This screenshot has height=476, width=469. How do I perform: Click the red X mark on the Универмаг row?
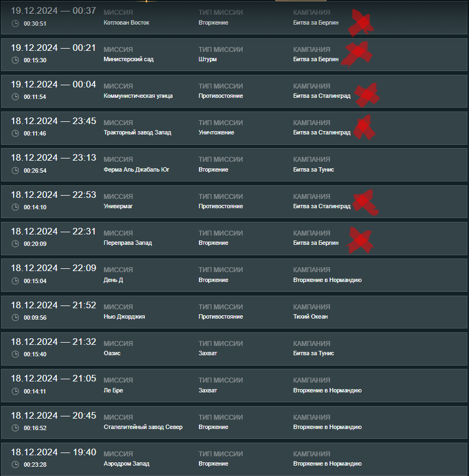(366, 203)
